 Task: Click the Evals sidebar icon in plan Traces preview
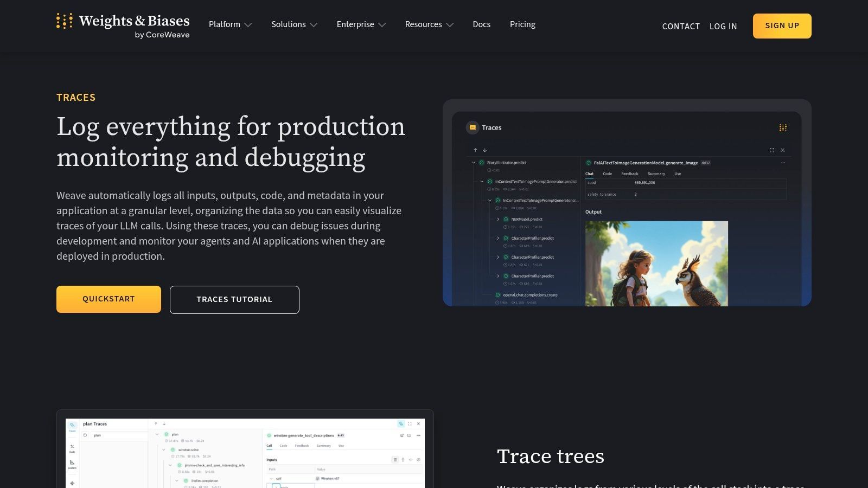[72, 448]
